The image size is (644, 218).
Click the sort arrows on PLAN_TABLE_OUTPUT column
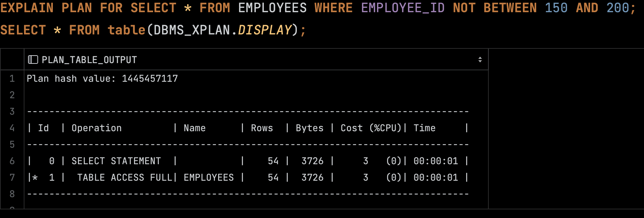coord(480,60)
